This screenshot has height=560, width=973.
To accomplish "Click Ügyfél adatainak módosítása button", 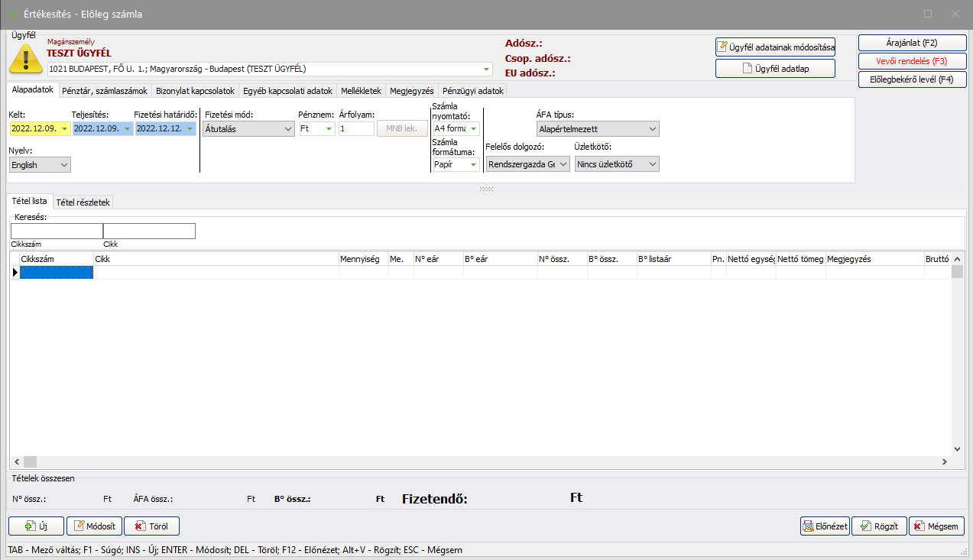I will 775,47.
